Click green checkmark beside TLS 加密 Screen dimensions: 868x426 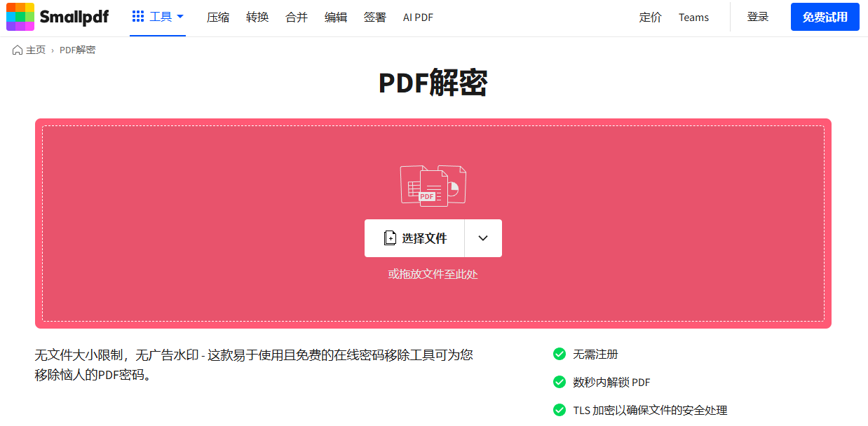560,410
